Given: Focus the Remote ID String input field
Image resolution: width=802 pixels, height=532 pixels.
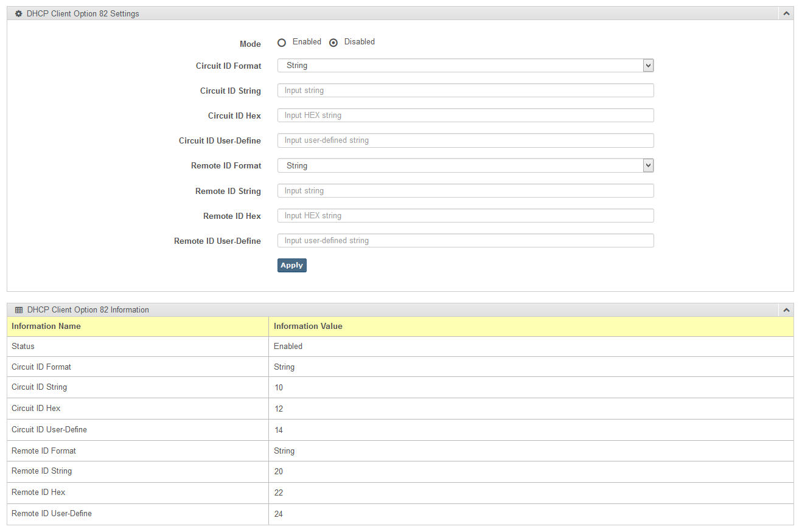Looking at the screenshot, I should pyautogui.click(x=465, y=191).
